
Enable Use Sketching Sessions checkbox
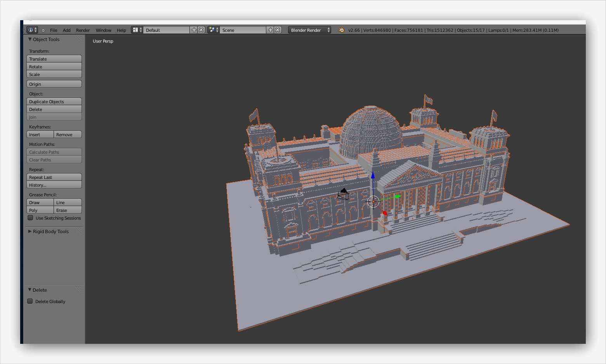(30, 218)
